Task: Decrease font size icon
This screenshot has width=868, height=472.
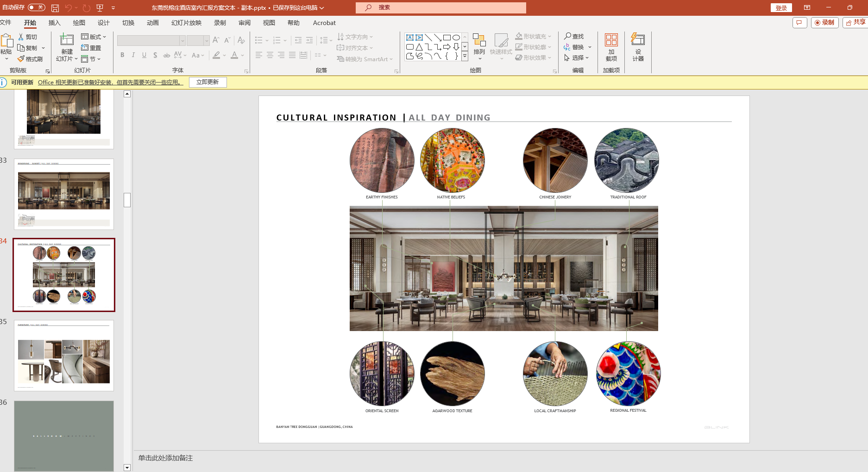Action: [x=227, y=40]
